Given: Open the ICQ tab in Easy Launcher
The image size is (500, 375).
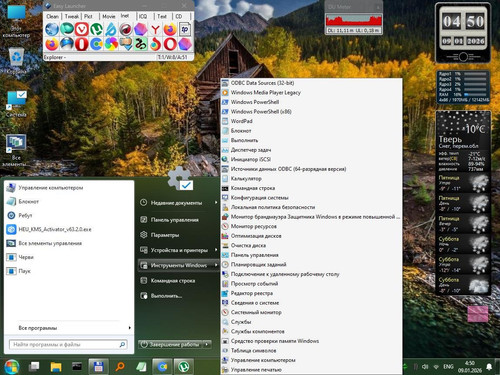Looking at the screenshot, I should point(143,16).
